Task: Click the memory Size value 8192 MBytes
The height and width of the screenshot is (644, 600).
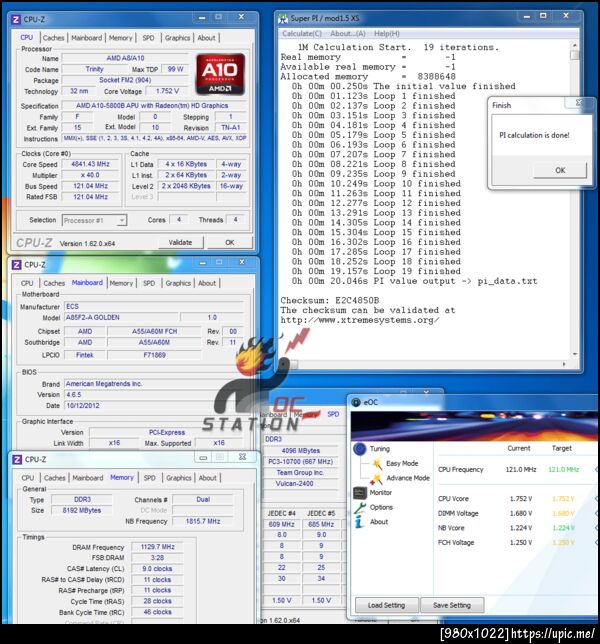Action: pos(82,510)
